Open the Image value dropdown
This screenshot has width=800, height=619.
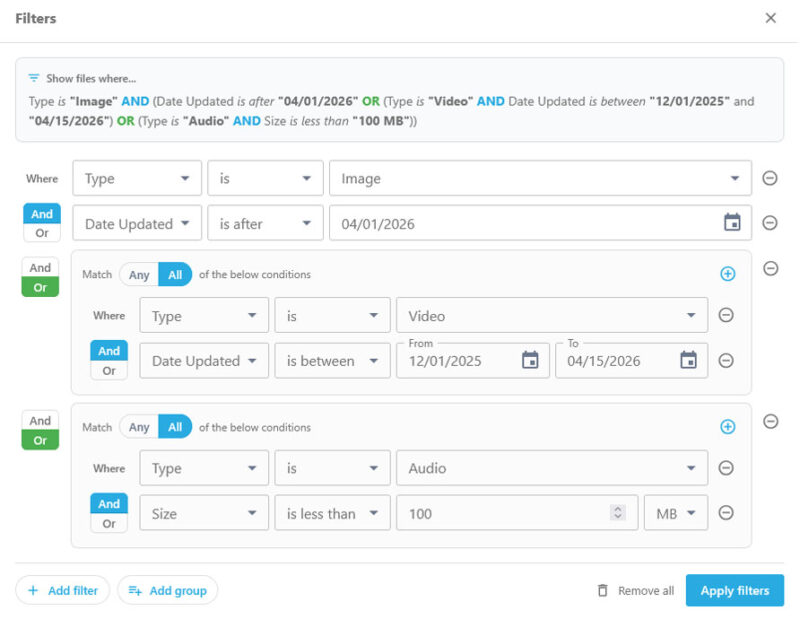pos(540,178)
